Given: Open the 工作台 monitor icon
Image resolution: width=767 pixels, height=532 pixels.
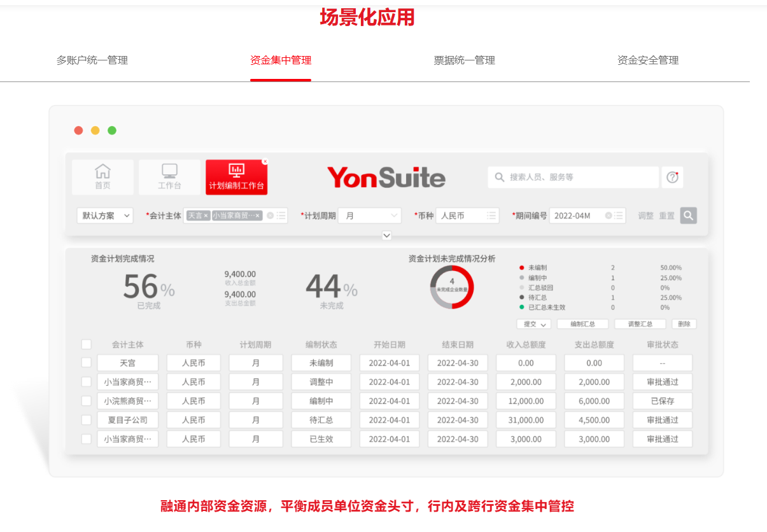Looking at the screenshot, I should (x=169, y=176).
